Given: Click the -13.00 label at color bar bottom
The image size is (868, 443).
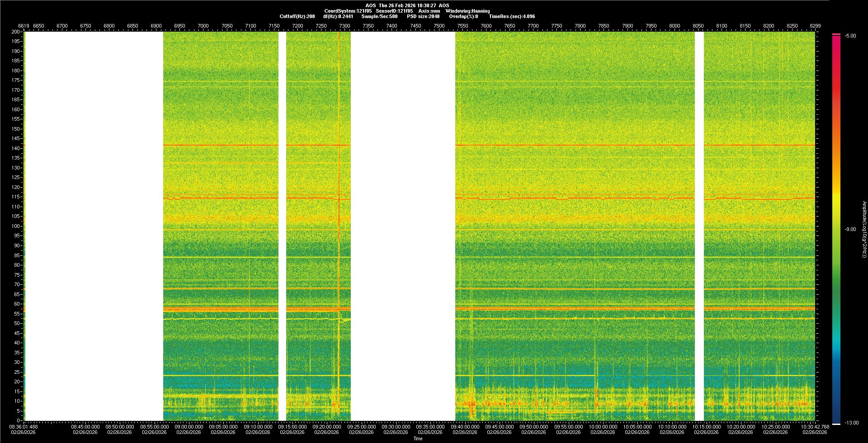Looking at the screenshot, I should point(851,423).
